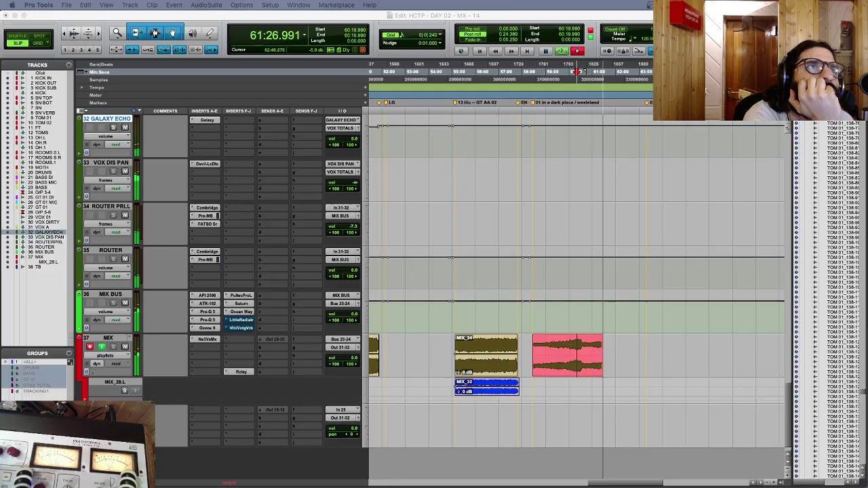
Task: Toggle the metronome click icon
Action: coord(623,51)
